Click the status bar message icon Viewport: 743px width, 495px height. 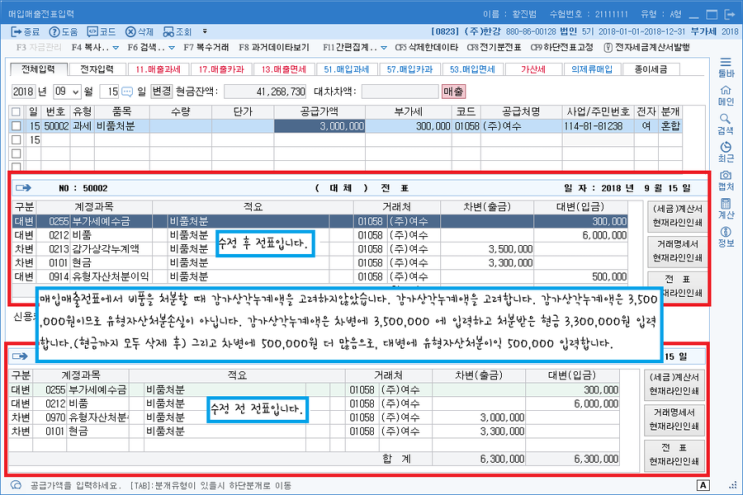pyautogui.click(x=16, y=485)
